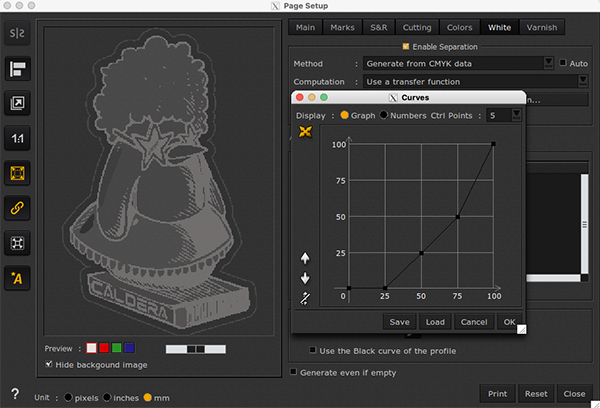Click Load in Curves dialog
This screenshot has height=408, width=600.
point(435,322)
